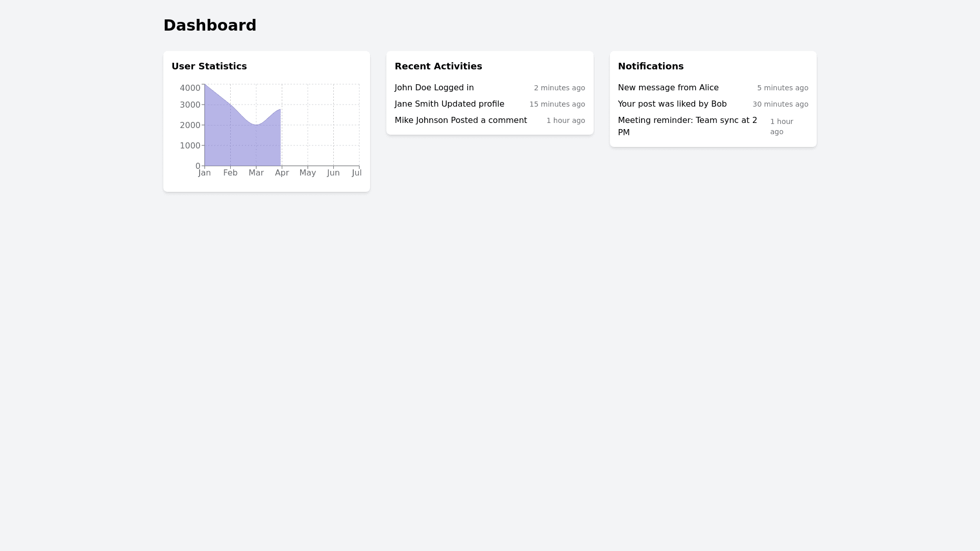
Task: Open the liked by Bob notification
Action: (672, 104)
